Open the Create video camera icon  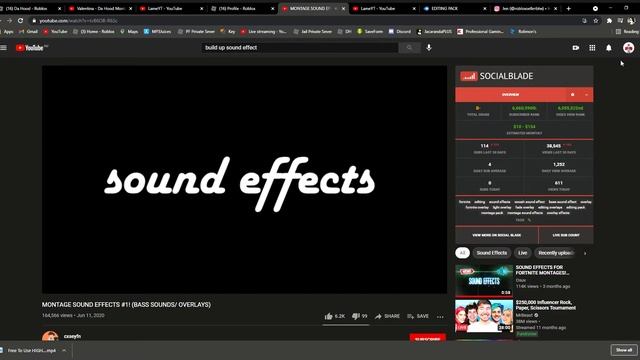point(576,48)
